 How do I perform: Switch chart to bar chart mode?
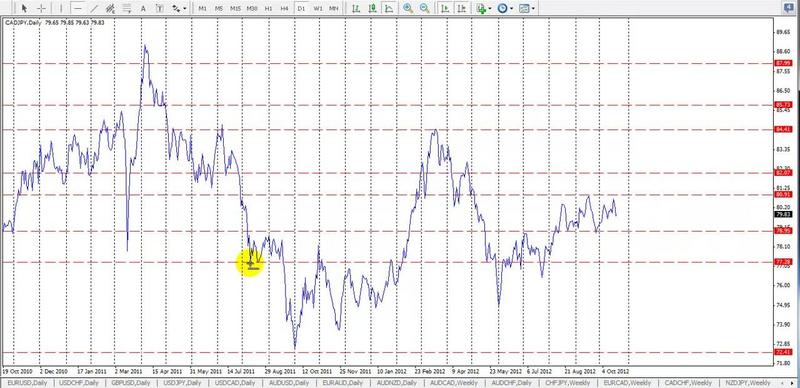[356, 8]
